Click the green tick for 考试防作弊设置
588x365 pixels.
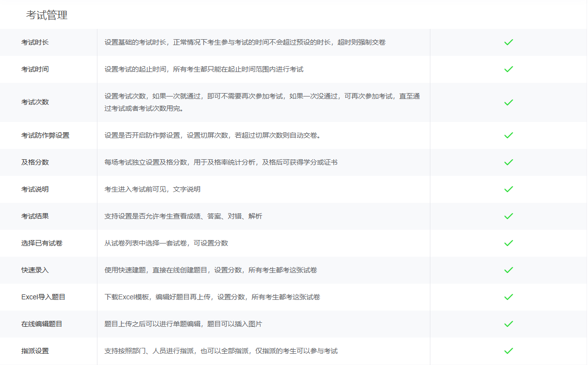(x=508, y=136)
